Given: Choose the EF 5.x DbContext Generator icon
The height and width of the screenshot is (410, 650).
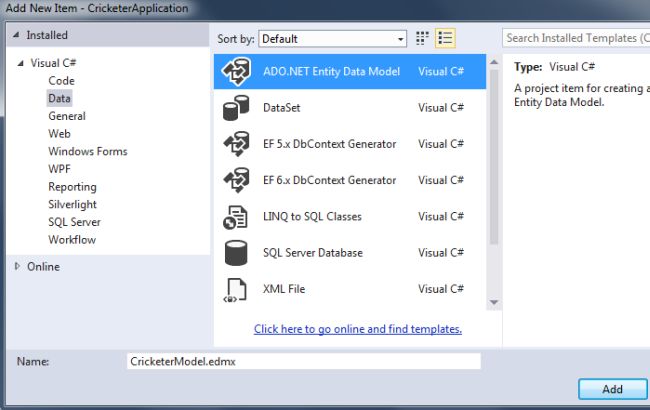Looking at the screenshot, I should point(235,144).
